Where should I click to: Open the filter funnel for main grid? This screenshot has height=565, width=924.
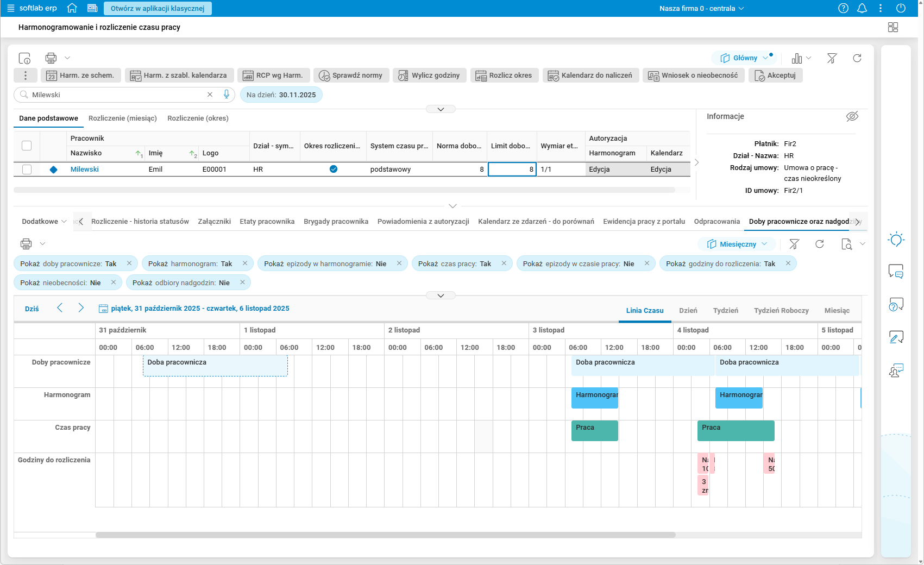pyautogui.click(x=832, y=58)
